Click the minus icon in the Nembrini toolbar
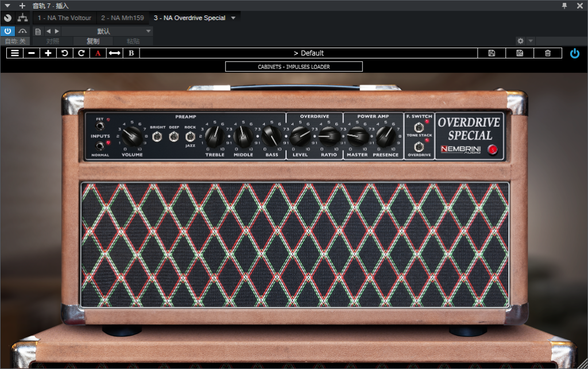 [32, 53]
